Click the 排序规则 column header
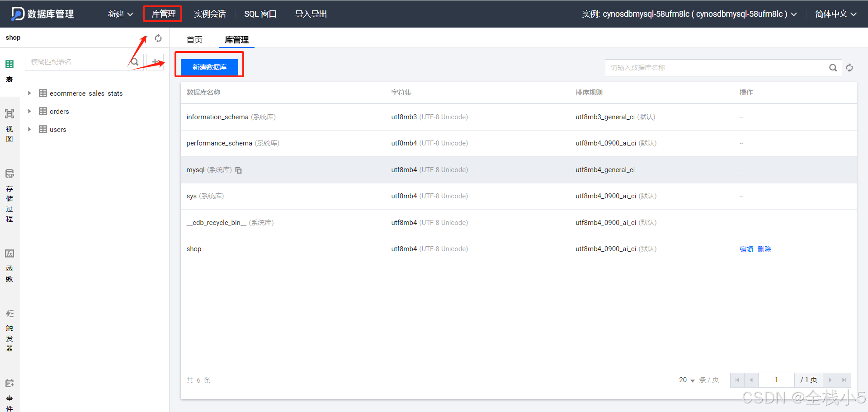The width and height of the screenshot is (868, 412). pyautogui.click(x=589, y=93)
